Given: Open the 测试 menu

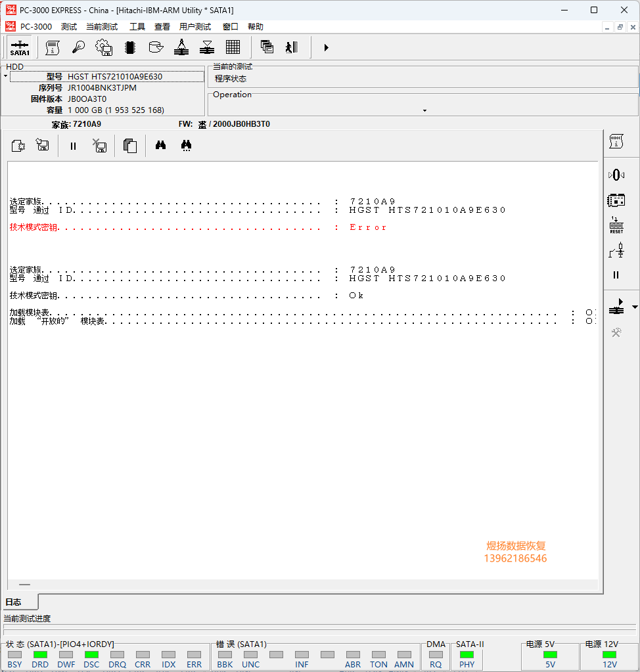Looking at the screenshot, I should click(x=69, y=26).
